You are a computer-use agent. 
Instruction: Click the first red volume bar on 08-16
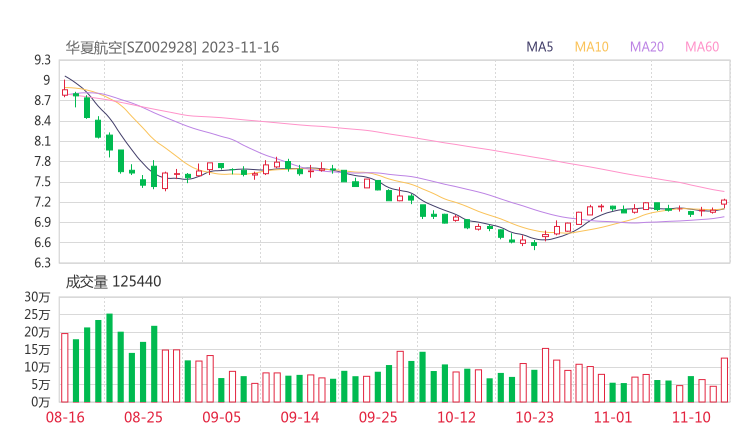[65, 368]
